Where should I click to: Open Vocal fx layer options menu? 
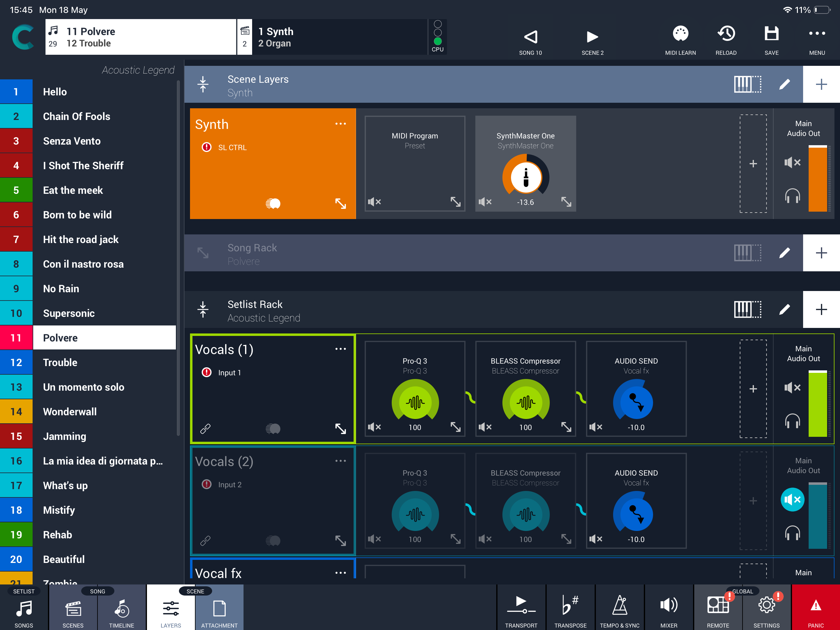point(340,572)
